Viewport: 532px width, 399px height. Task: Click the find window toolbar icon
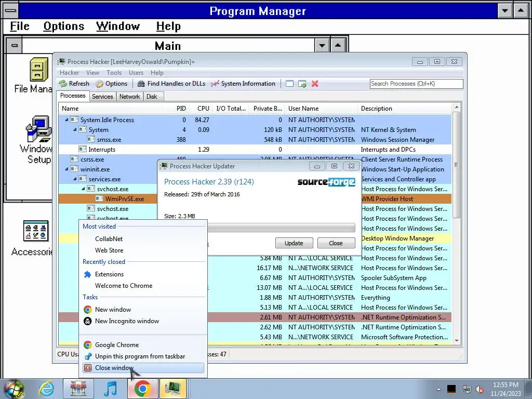pyautogui.click(x=289, y=84)
